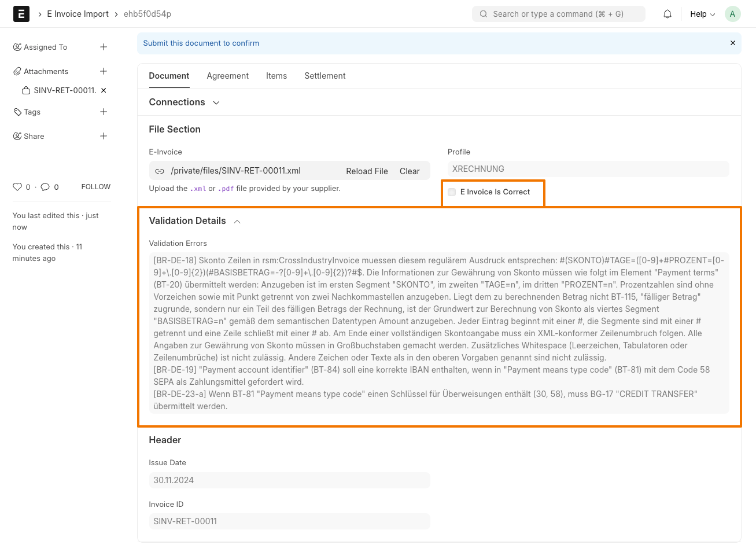
Task: Click the Assigned To user icon
Action: tap(17, 47)
